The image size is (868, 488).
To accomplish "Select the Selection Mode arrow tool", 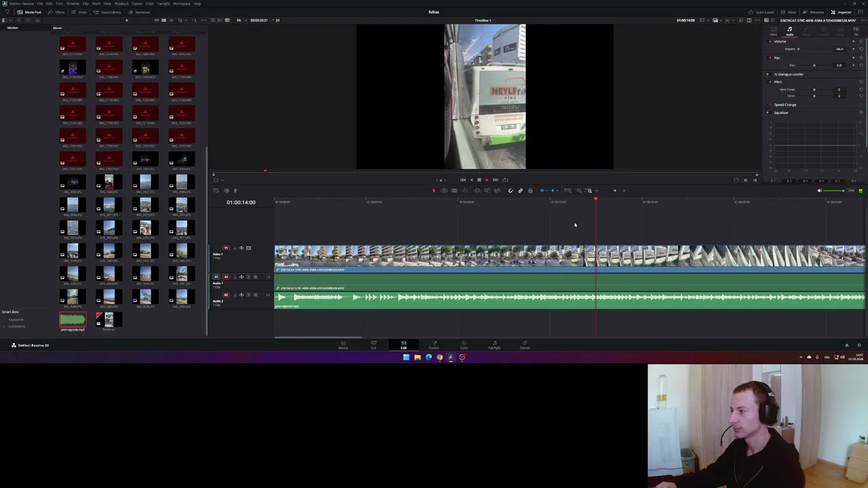I will [434, 190].
